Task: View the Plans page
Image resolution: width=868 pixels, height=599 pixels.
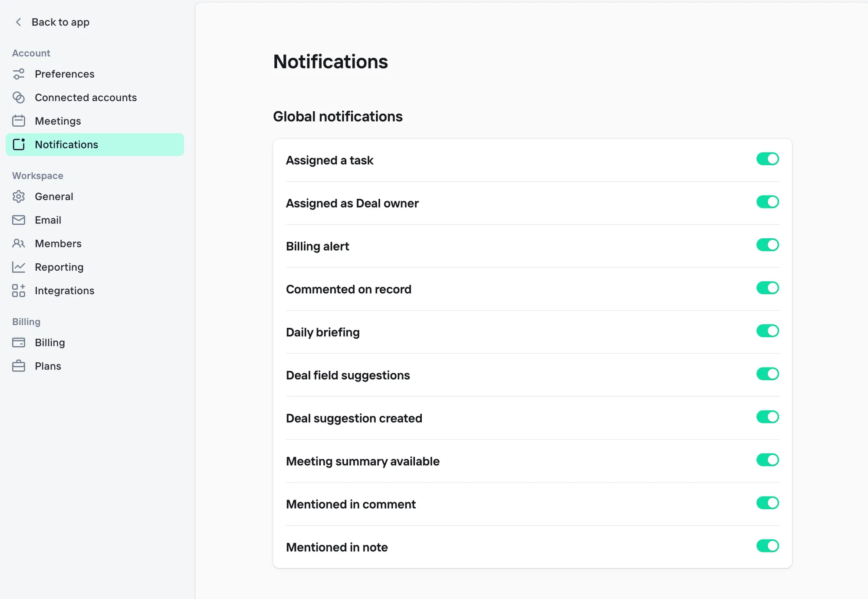Action: [95, 366]
